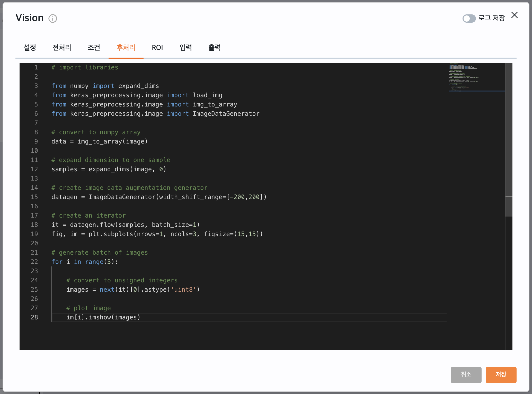Click '# generate batch of images' comment
Image resolution: width=532 pixels, height=394 pixels.
tap(100, 253)
